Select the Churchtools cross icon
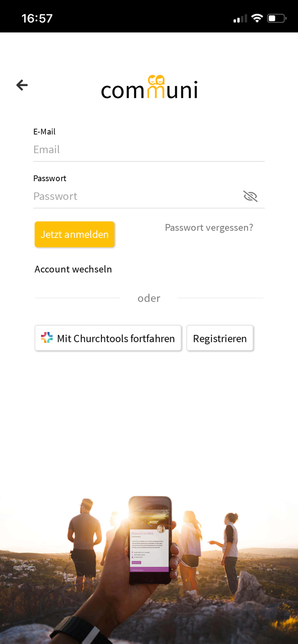Screen dimensions: 298x644 (x=46, y=338)
